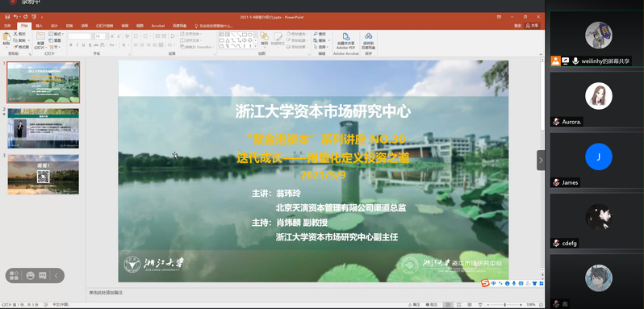
Task: Click the emoji face in floating toolbar
Action: click(x=30, y=276)
